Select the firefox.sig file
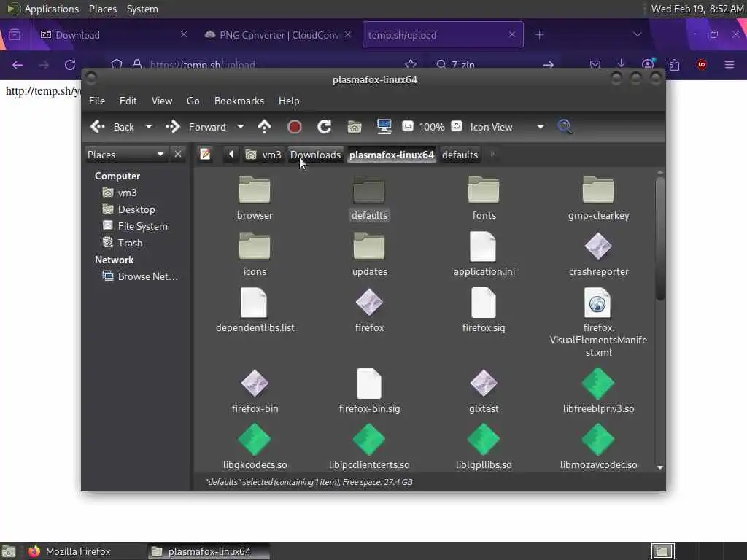The height and width of the screenshot is (560, 747). [484, 311]
